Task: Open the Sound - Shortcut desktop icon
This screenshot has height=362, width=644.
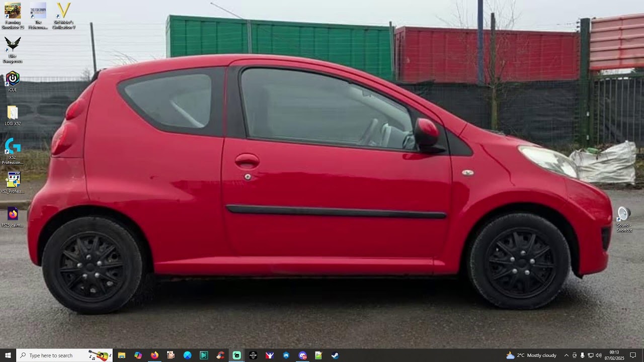Action: coord(624,219)
